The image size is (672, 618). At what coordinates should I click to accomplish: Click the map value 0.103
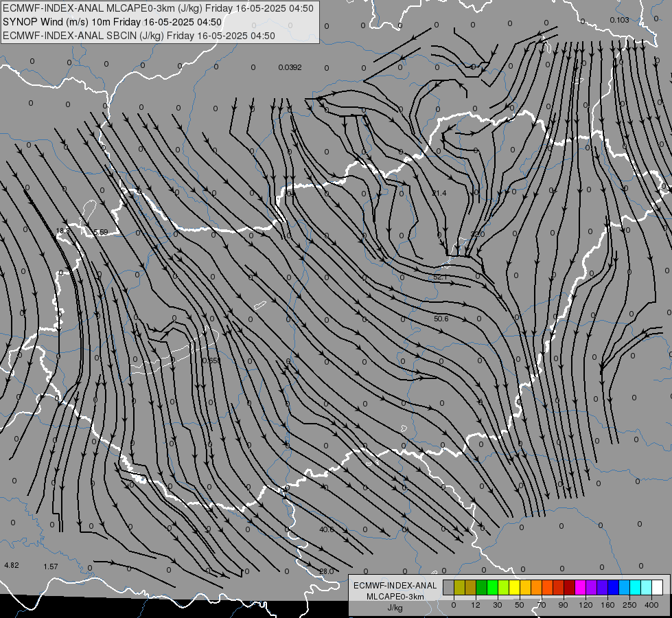coord(619,20)
